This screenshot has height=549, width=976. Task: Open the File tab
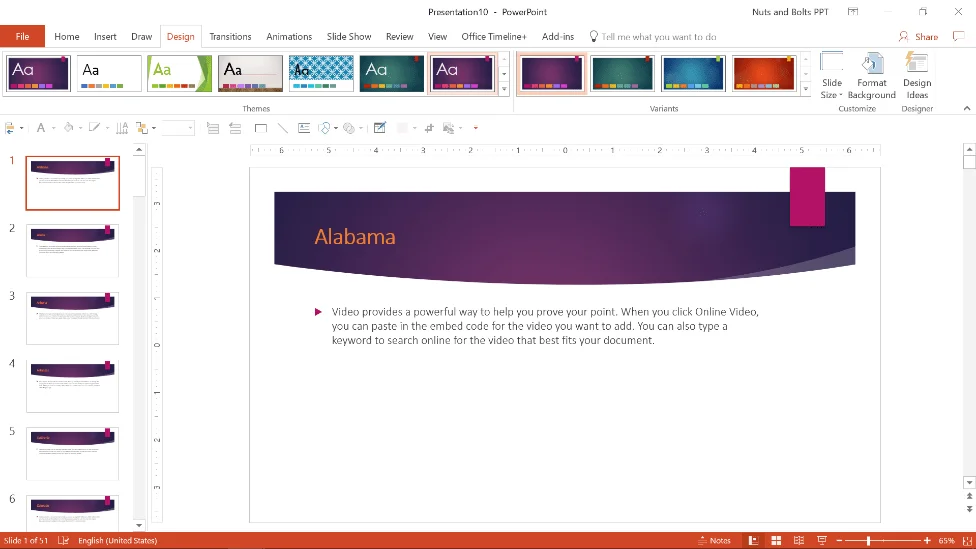22,37
